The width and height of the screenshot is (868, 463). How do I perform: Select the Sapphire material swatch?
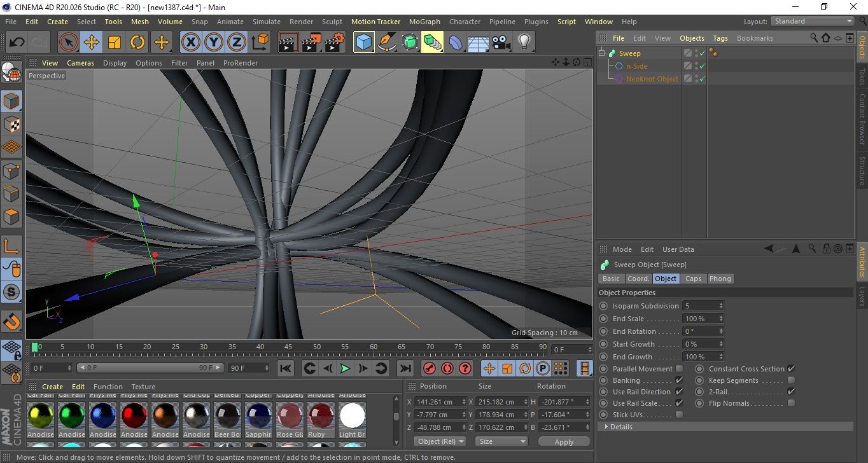(x=259, y=416)
